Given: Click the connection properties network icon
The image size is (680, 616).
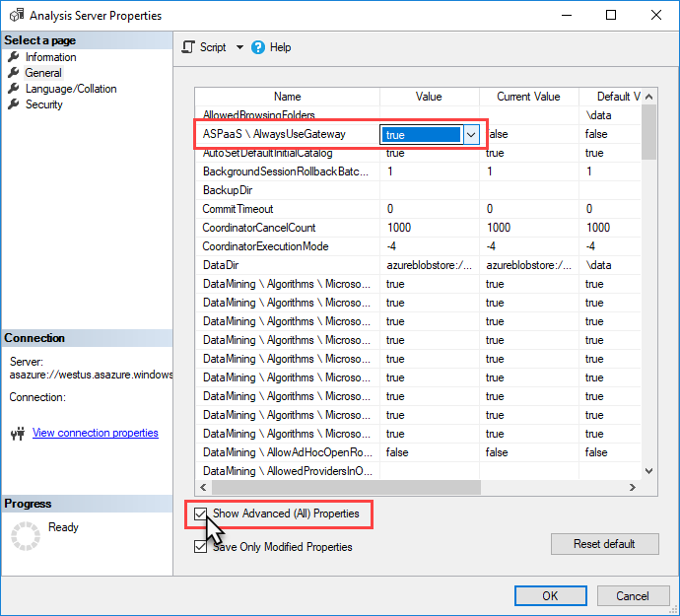Looking at the screenshot, I should [x=17, y=434].
